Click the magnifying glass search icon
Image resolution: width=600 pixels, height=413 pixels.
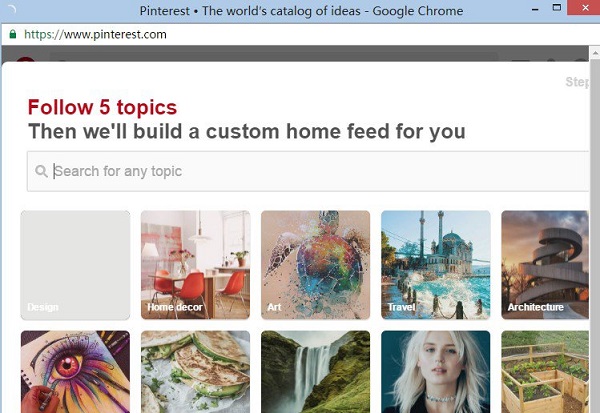[x=41, y=171]
